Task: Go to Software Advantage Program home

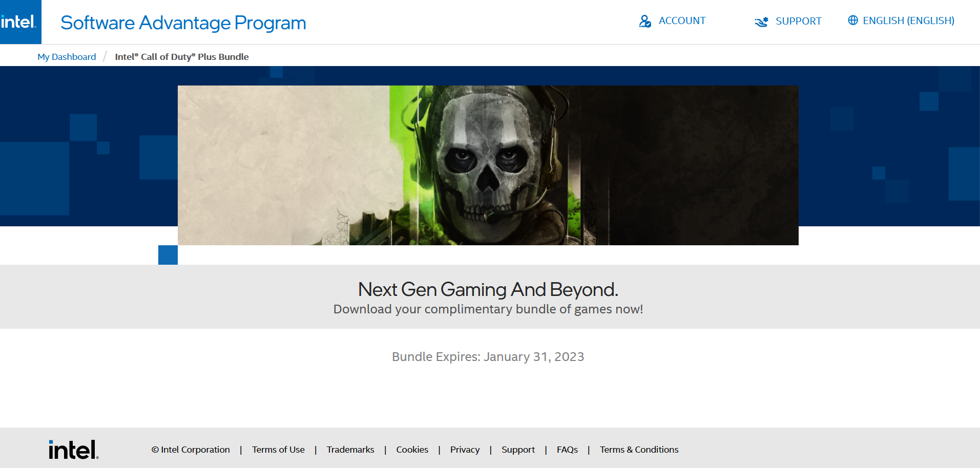Action: [183, 23]
